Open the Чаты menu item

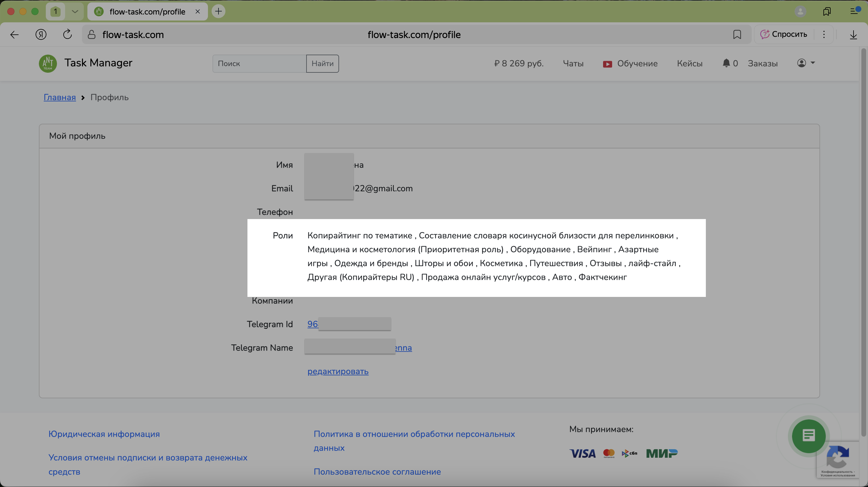(x=573, y=63)
